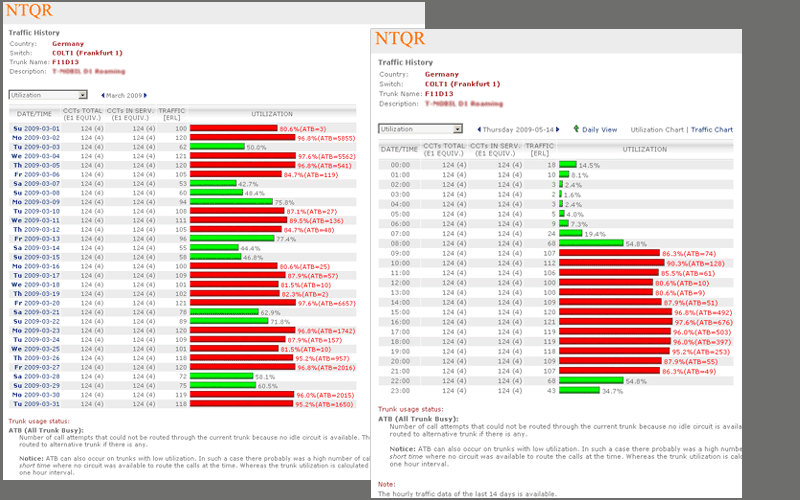The image size is (800, 500).
Task: Open the Daily View link
Action: click(x=600, y=130)
